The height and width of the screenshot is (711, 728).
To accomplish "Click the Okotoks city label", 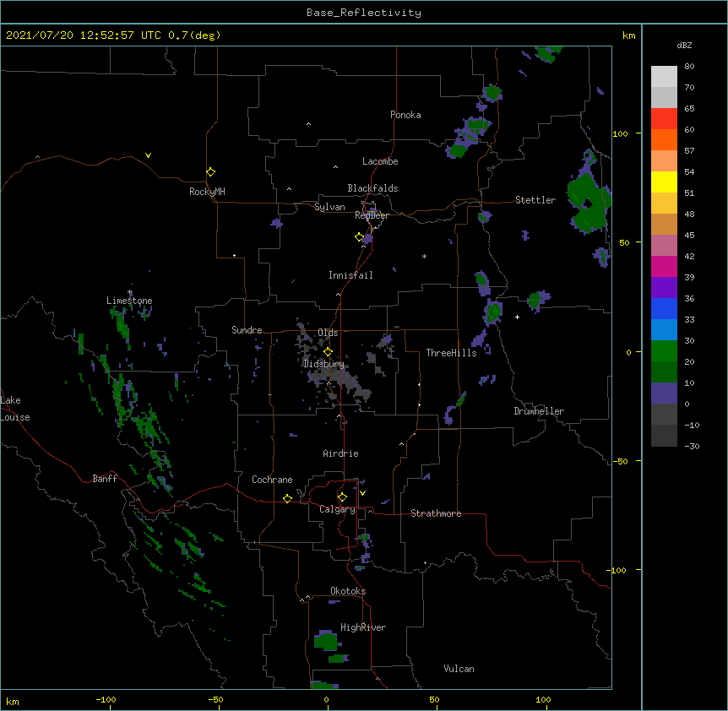I will point(348,591).
